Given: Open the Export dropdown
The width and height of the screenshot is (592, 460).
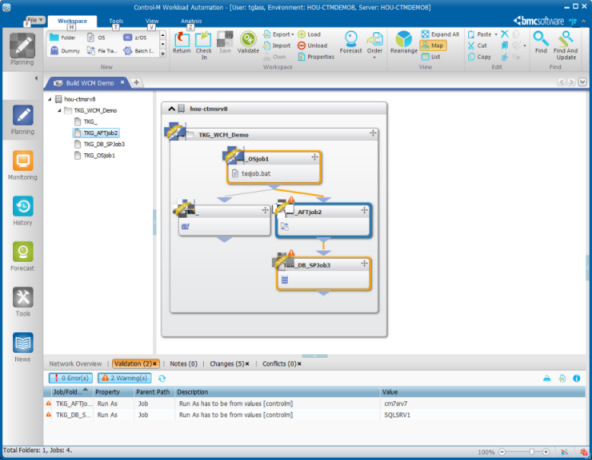Looking at the screenshot, I should pyautogui.click(x=293, y=34).
